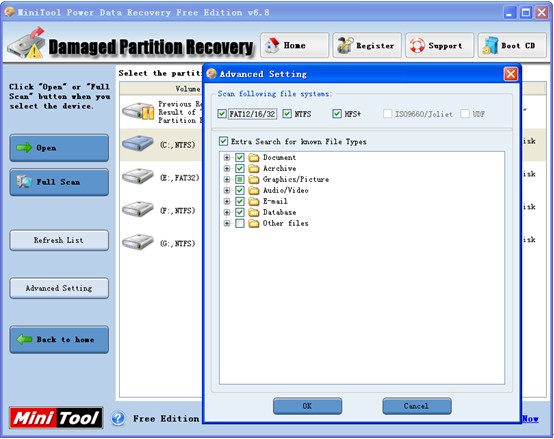554x439 pixels.
Task: Check the Other files checkbox
Action: [240, 223]
